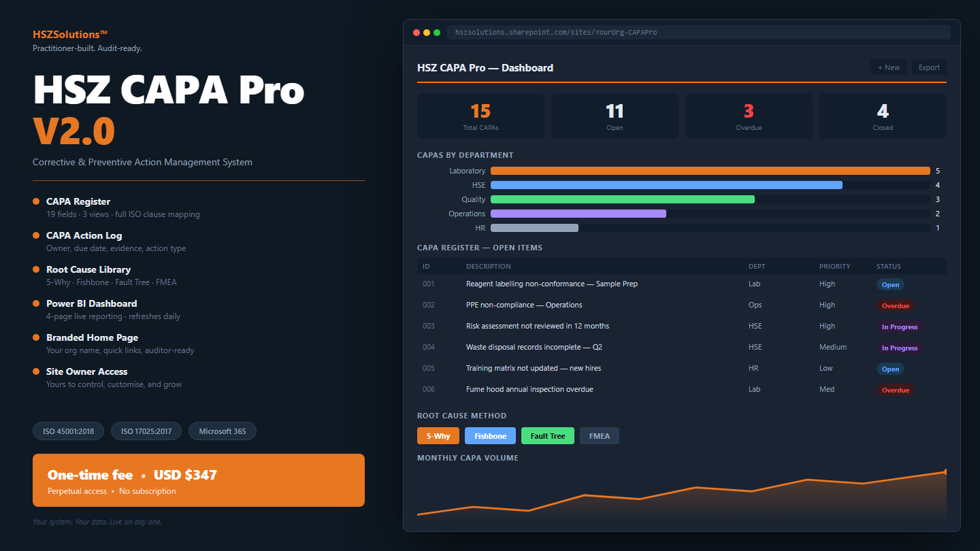Screen dimensions: 980x551
Task: Click the ISO 45001:2018 badge
Action: [x=68, y=431]
